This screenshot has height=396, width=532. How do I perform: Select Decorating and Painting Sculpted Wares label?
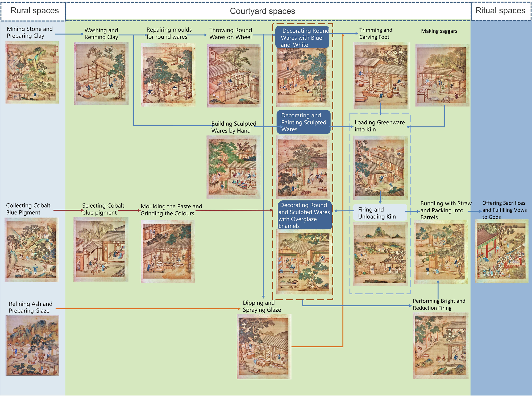tap(303, 122)
